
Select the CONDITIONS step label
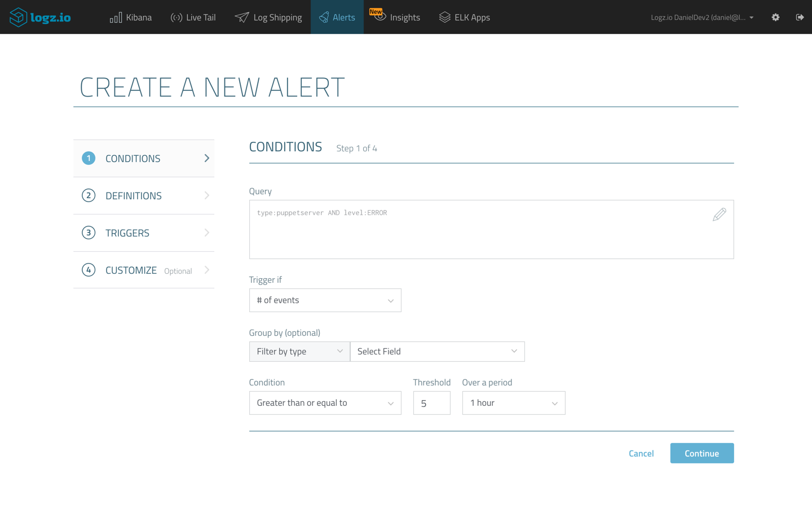[x=133, y=159]
